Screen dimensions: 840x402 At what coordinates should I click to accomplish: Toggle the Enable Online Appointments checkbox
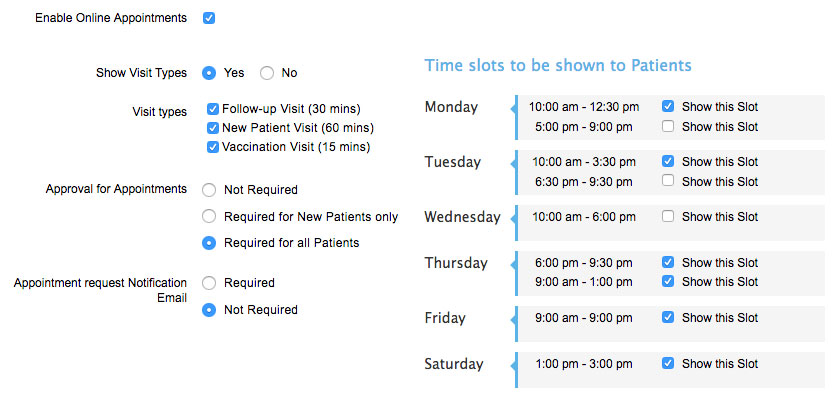click(209, 18)
